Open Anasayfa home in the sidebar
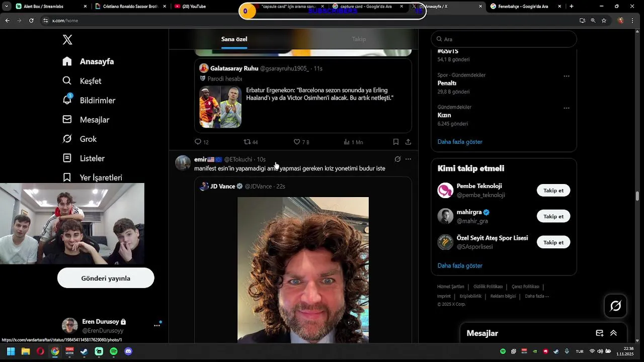Image resolution: width=644 pixels, height=362 pixels. [88, 61]
